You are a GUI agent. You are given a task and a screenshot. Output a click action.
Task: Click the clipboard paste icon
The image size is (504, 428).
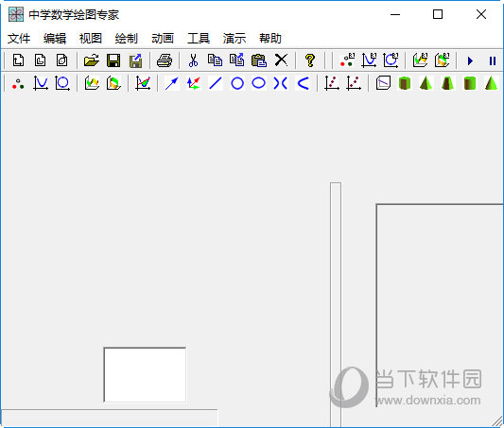click(x=259, y=60)
